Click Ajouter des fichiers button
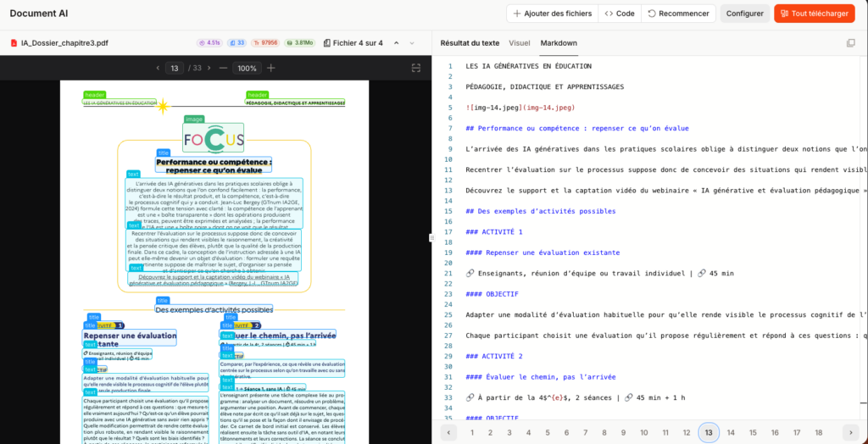The width and height of the screenshot is (868, 444). coord(553,14)
